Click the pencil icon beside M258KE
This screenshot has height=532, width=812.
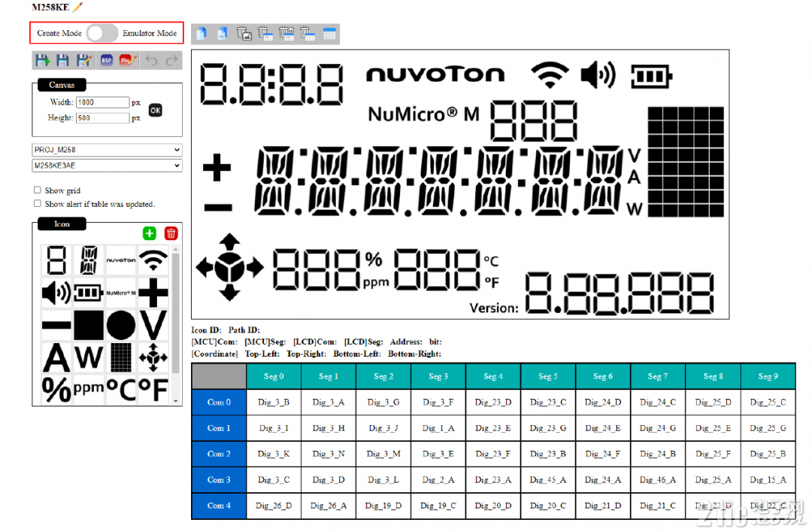77,7
